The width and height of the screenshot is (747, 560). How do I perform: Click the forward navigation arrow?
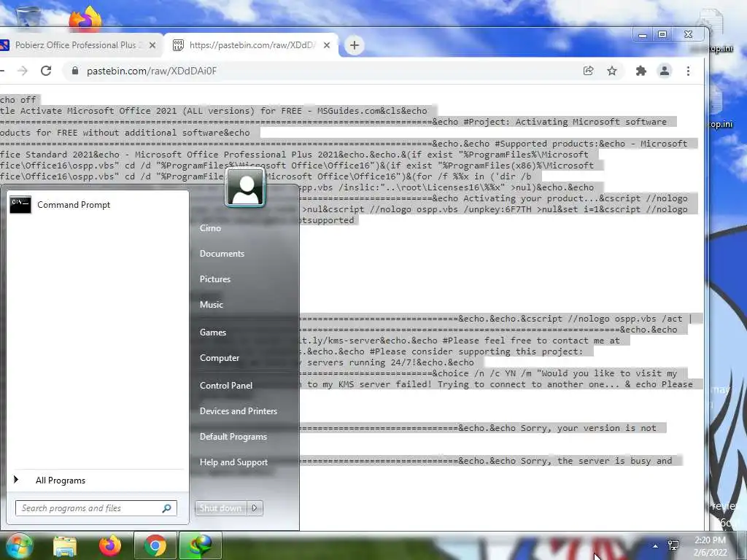[x=23, y=71]
